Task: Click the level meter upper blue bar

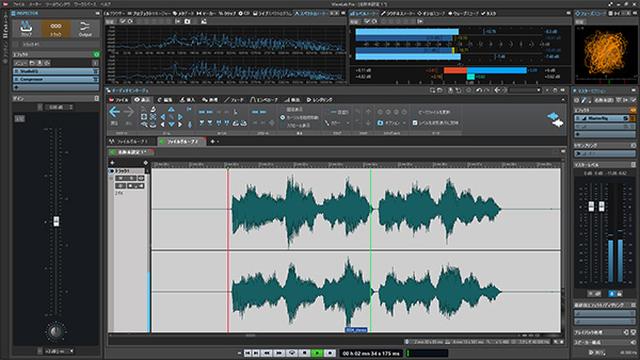Action: 407,31
